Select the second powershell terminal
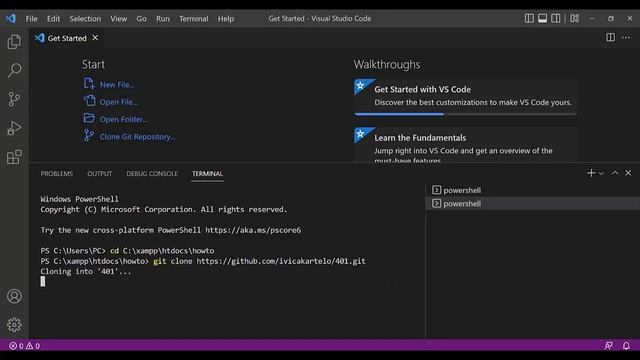 (533, 204)
